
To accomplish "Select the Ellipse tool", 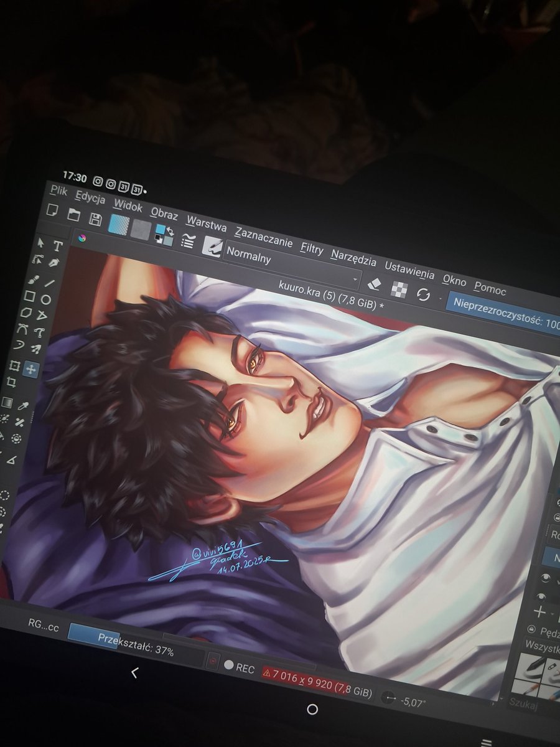I will (47, 299).
